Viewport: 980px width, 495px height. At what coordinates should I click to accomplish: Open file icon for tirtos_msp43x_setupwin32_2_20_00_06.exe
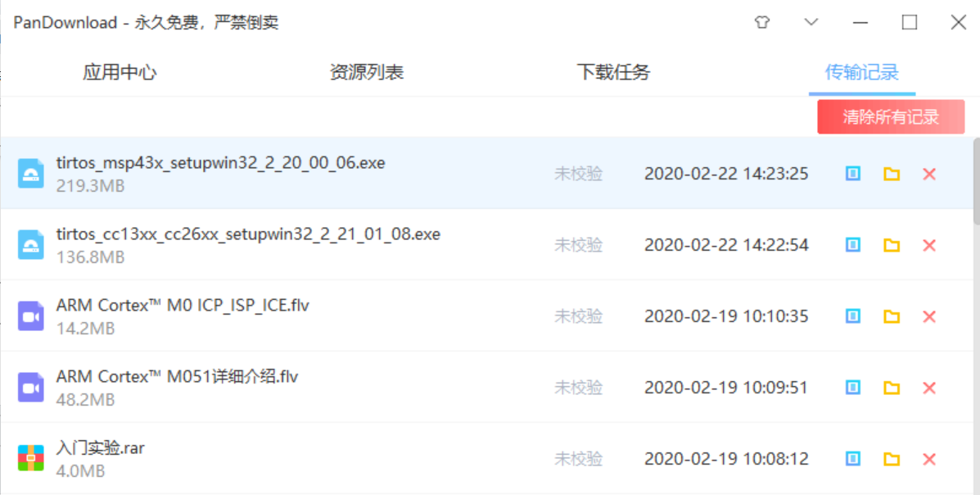[853, 174]
